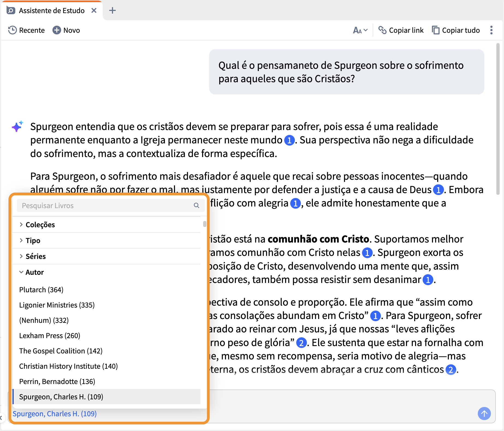The height and width of the screenshot is (431, 504).
Task: Click the clock icon of Recente
Action: point(12,30)
